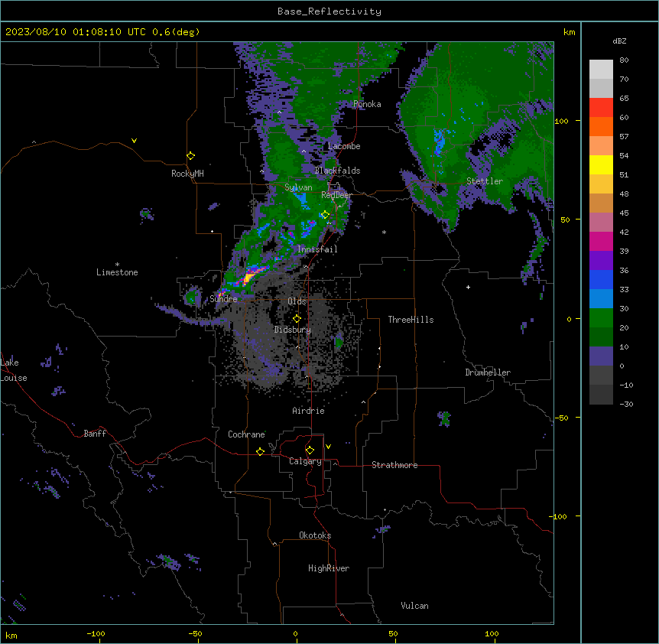Click the yellow 51 dBZ color swatch
The image size is (659, 644).
(601, 164)
